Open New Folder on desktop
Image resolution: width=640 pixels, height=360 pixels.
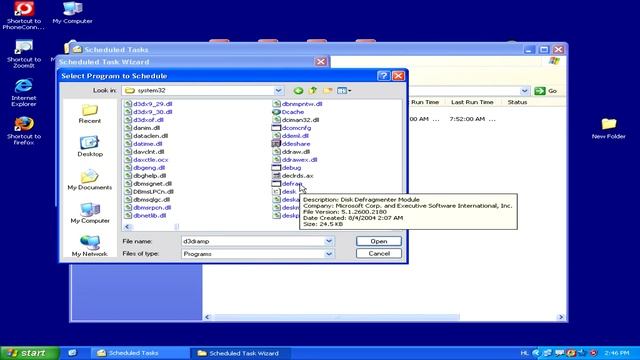click(x=609, y=128)
